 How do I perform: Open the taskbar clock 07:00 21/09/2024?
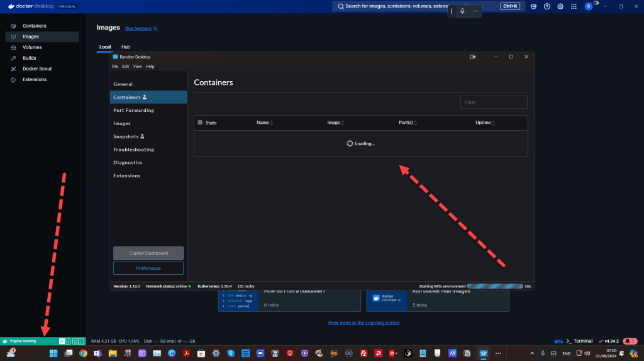point(606,353)
